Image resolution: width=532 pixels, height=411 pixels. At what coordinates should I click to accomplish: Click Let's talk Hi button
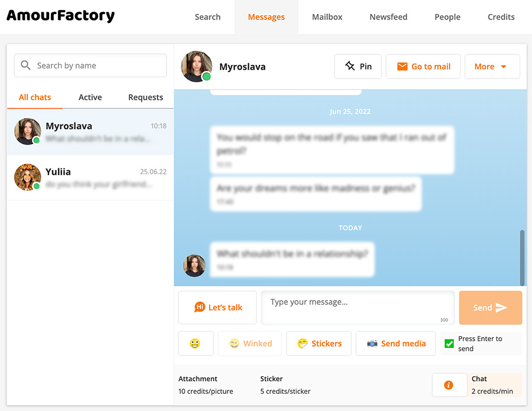point(218,307)
